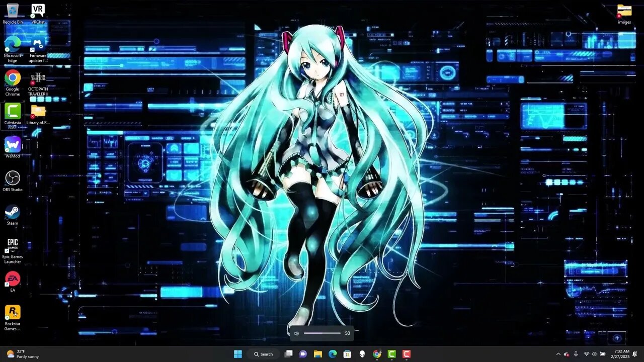Click the volume speaker tray icon
644x362 pixels.
tap(594, 354)
